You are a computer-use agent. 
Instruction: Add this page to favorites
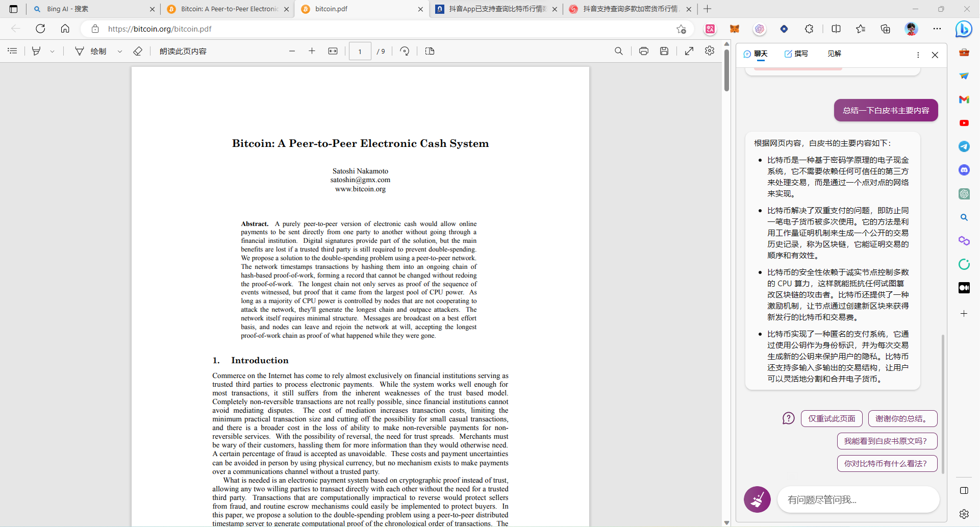[x=681, y=29]
